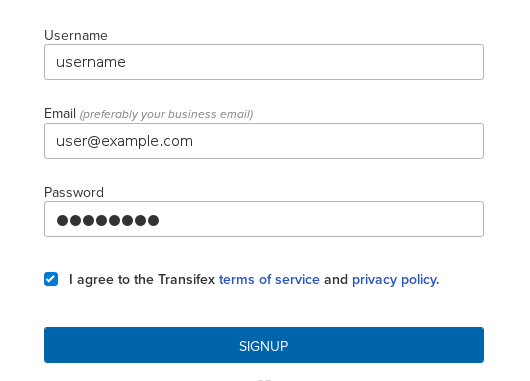
Task: Click the word 'Transifex' in the agreement
Action: coord(187,280)
